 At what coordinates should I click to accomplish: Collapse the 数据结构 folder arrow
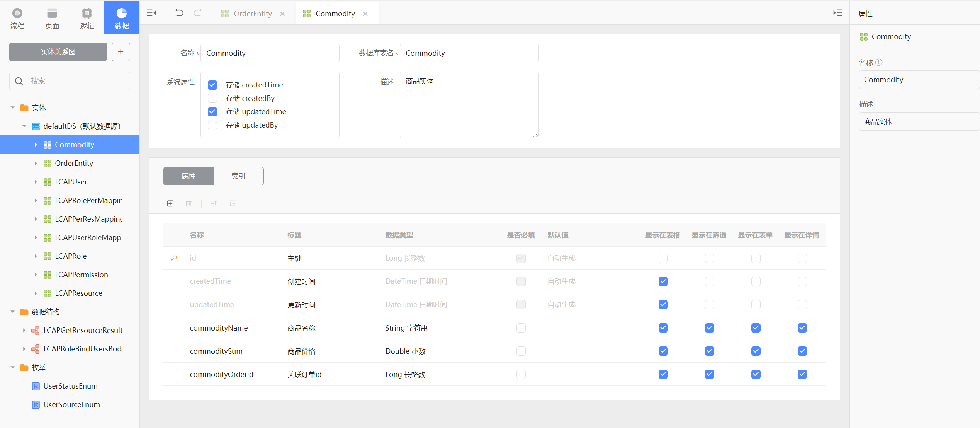coord(12,312)
